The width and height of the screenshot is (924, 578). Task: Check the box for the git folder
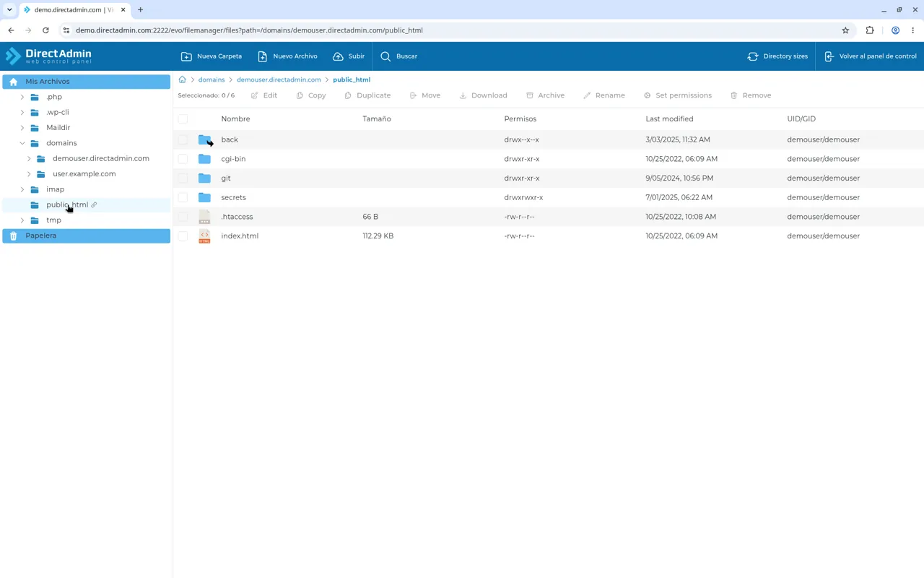(x=183, y=178)
